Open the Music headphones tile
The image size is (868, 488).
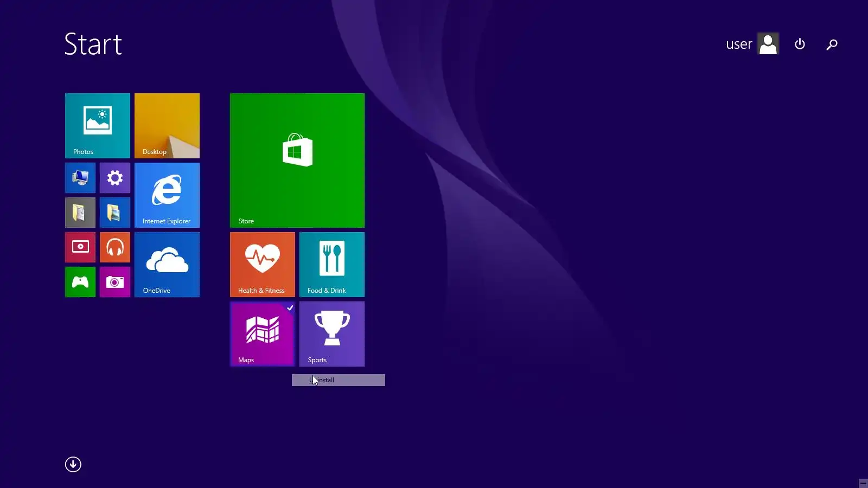click(115, 247)
